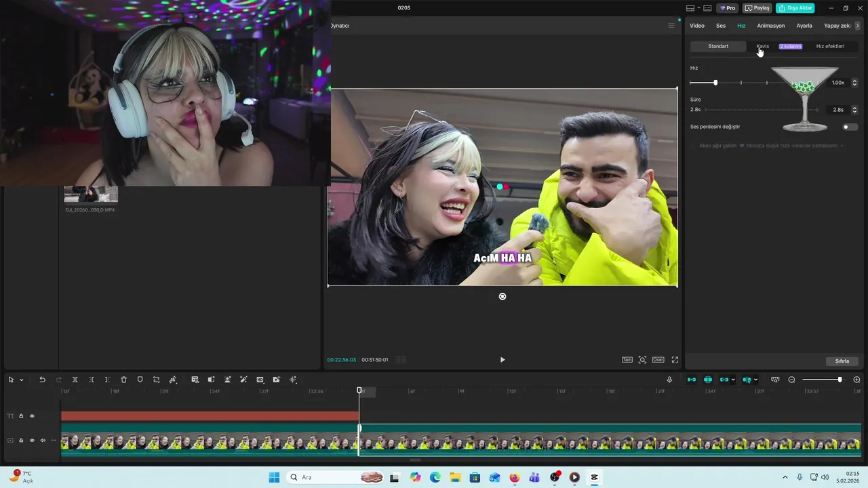The width and height of the screenshot is (868, 488).
Task: Lock the text track
Action: (x=21, y=416)
